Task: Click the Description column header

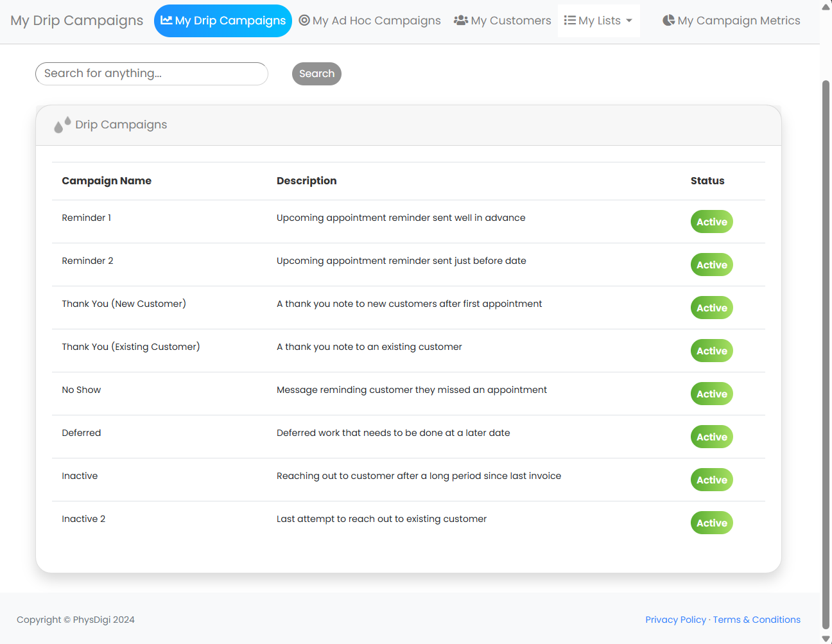Action: 306,181
